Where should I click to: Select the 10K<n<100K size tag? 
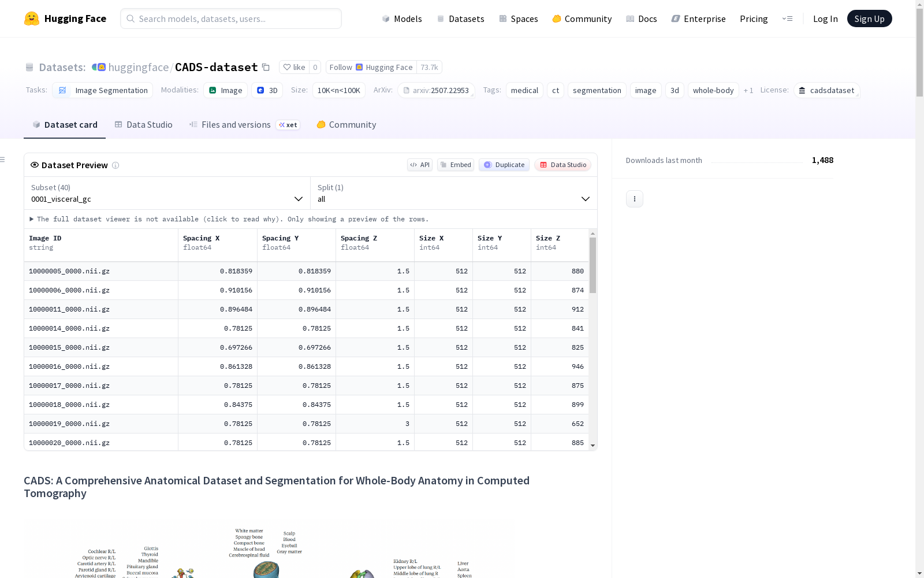click(x=339, y=91)
